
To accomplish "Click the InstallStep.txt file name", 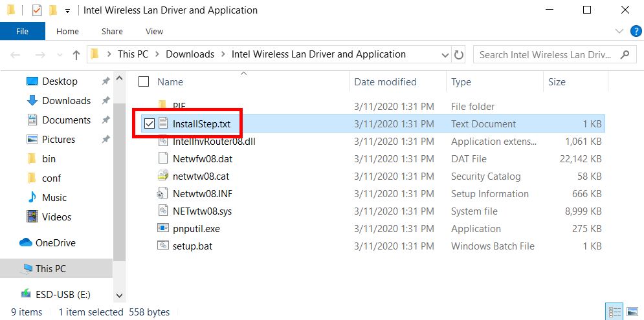I will tap(202, 123).
